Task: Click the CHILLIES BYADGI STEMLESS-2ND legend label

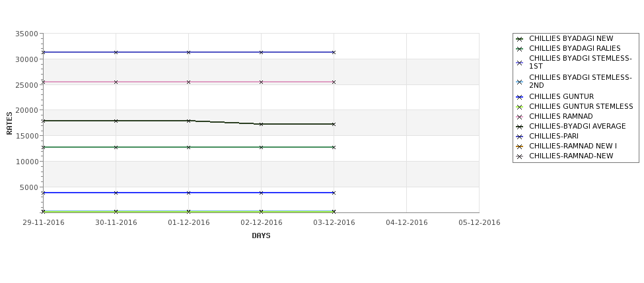Action: [581, 81]
